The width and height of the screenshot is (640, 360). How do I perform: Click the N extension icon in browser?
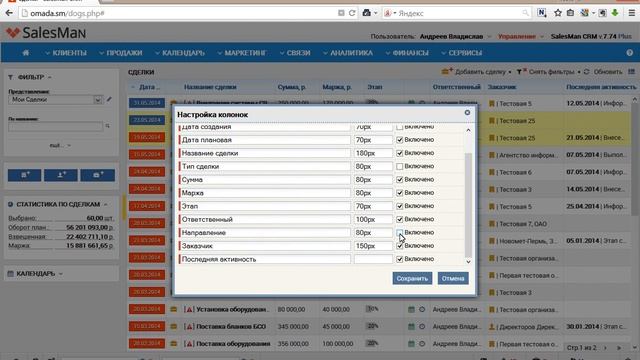click(542, 13)
